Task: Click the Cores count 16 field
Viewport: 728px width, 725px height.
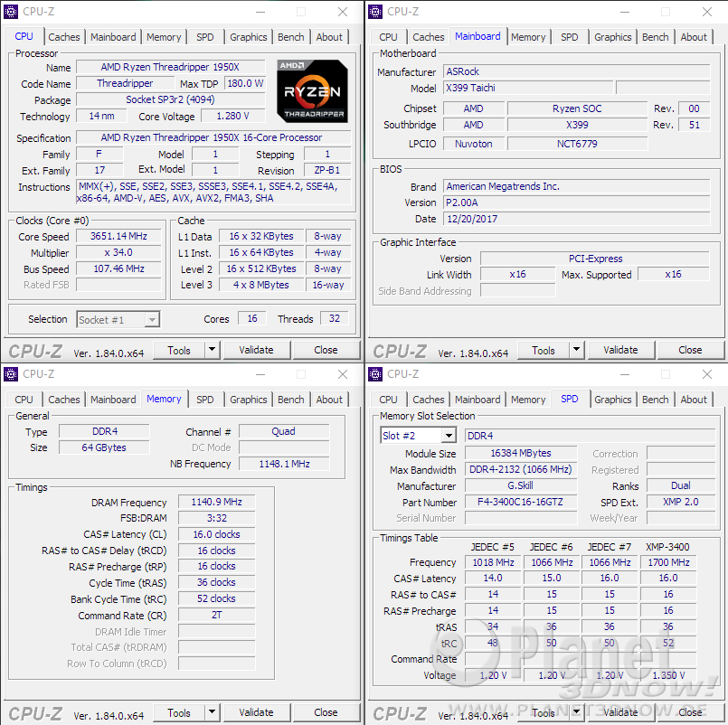Action: [x=252, y=318]
